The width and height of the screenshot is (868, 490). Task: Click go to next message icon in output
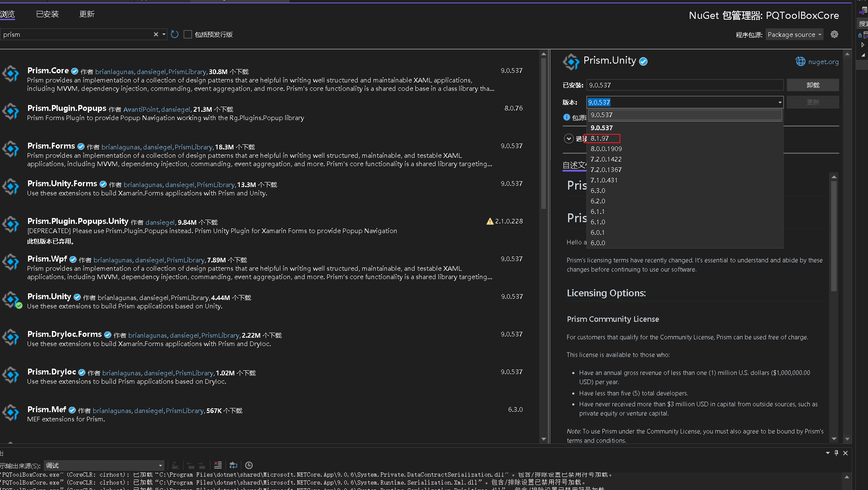[202, 465]
